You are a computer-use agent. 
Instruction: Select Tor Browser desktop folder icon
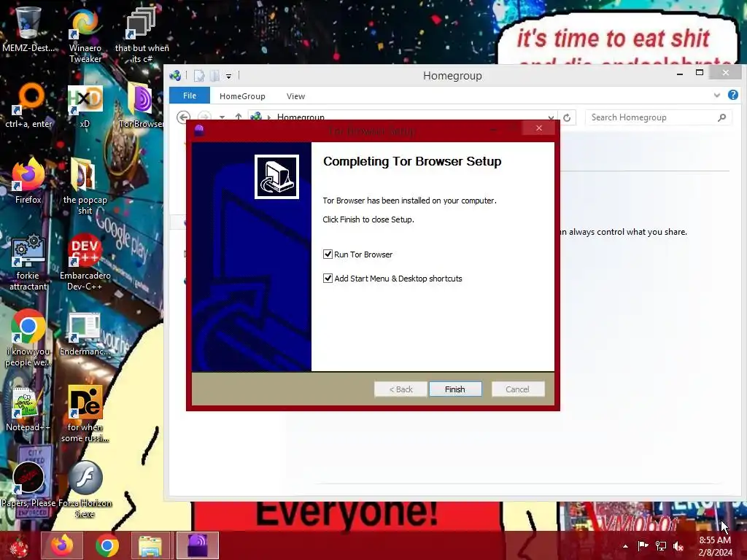141,106
